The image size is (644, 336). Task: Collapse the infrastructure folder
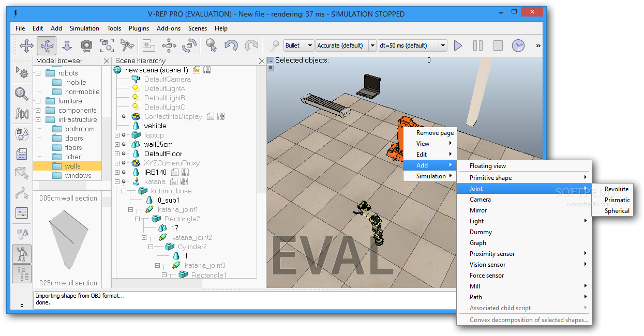click(x=38, y=119)
